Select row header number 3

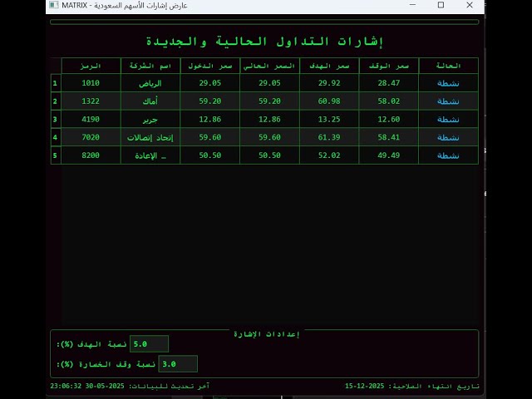[x=56, y=119]
